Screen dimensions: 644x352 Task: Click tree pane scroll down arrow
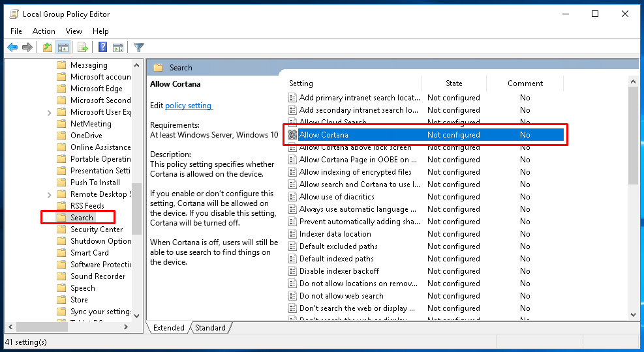pyautogui.click(x=137, y=316)
